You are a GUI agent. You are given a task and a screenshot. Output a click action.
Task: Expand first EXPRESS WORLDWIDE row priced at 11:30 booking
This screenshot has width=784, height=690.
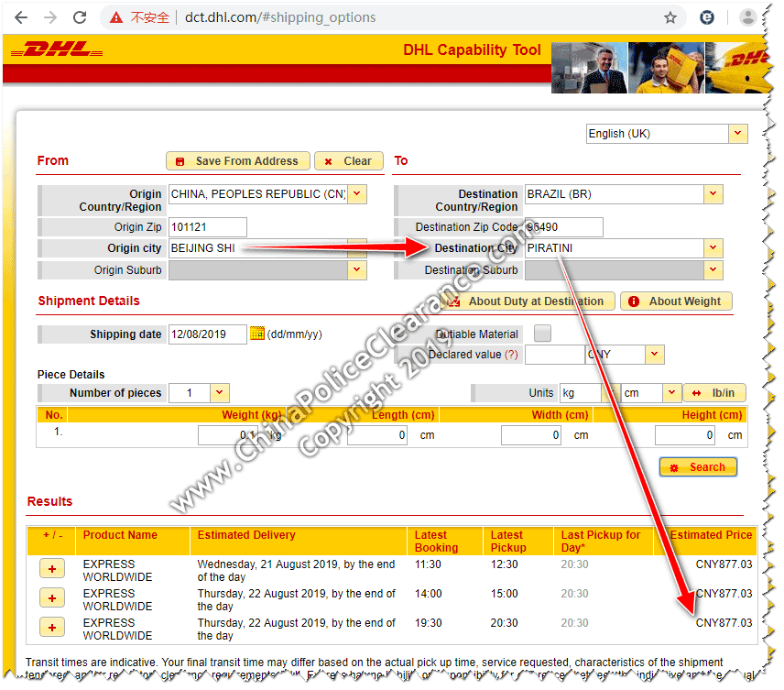click(52, 569)
